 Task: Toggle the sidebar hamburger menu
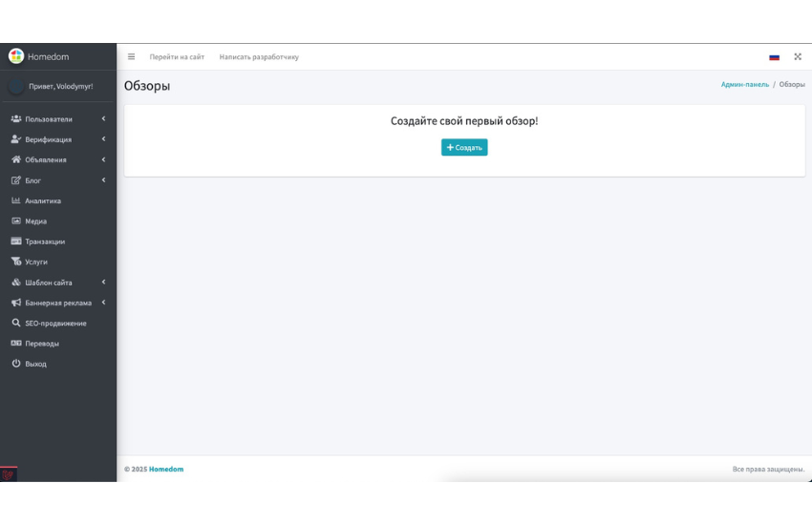[x=132, y=57]
